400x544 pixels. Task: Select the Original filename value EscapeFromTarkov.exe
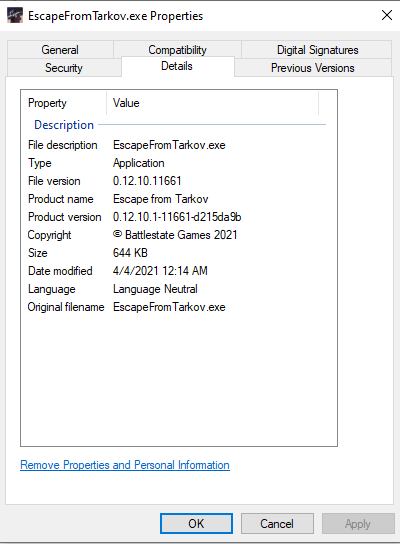[169, 307]
